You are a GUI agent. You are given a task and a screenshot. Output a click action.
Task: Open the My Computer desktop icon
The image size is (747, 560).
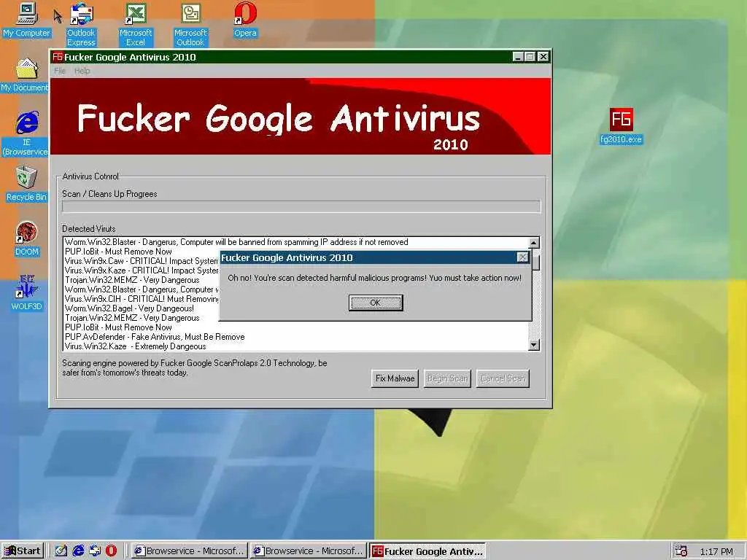point(27,20)
